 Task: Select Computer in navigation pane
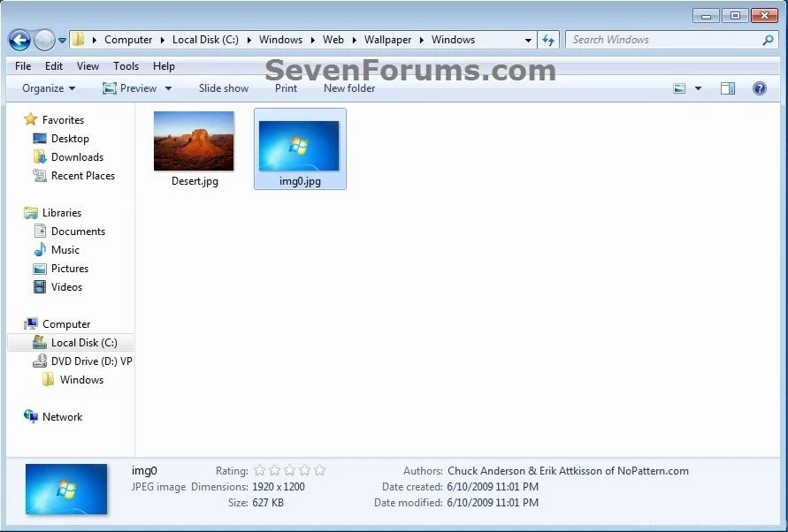[x=65, y=324]
